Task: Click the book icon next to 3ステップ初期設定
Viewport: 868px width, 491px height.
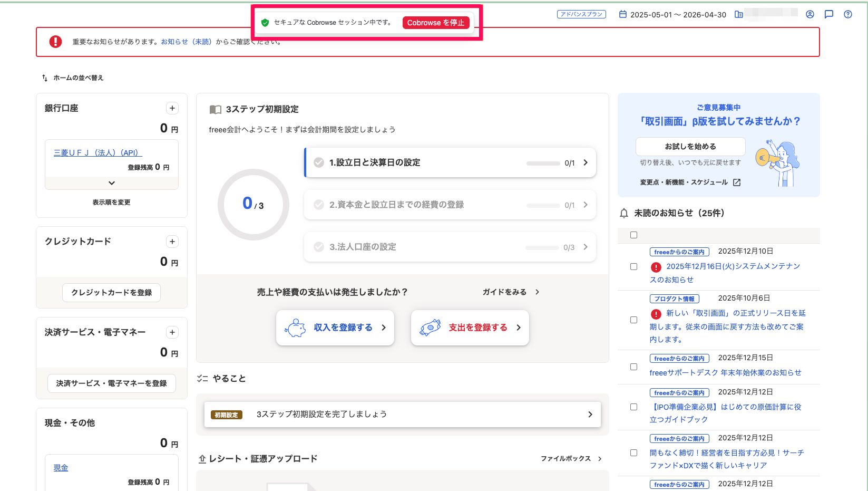Action: (216, 109)
